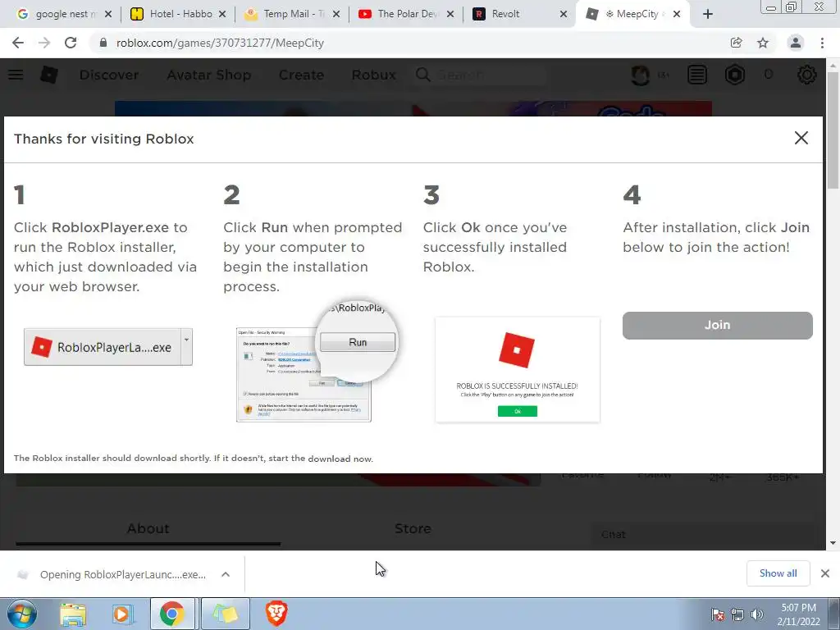
Task: Click the Robux hexagon icon
Action: point(735,75)
